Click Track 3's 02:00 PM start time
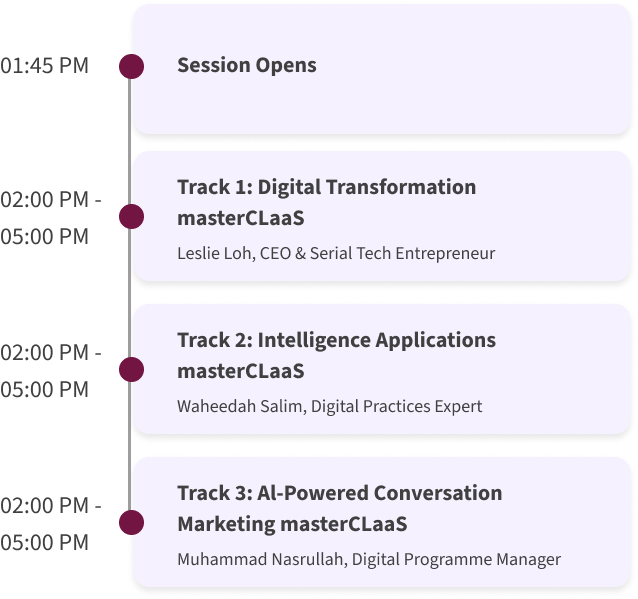This screenshot has width=638, height=599. point(44,505)
